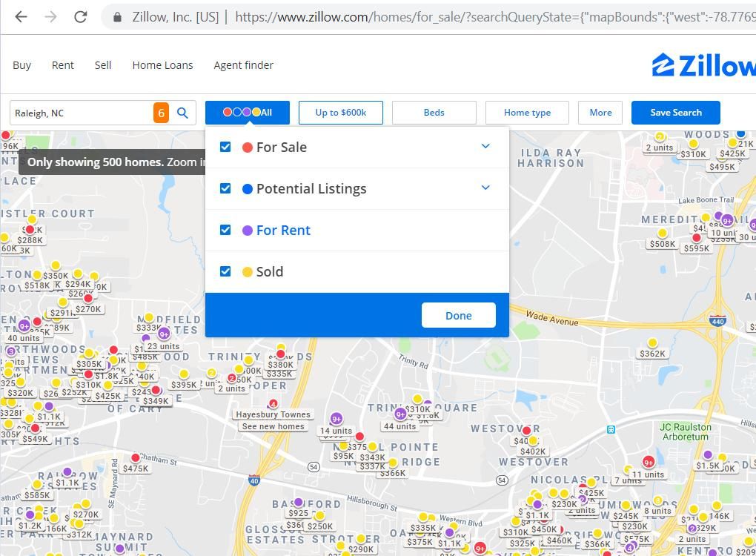Reload the Zillow page
This screenshot has height=556, width=756.
click(x=81, y=17)
